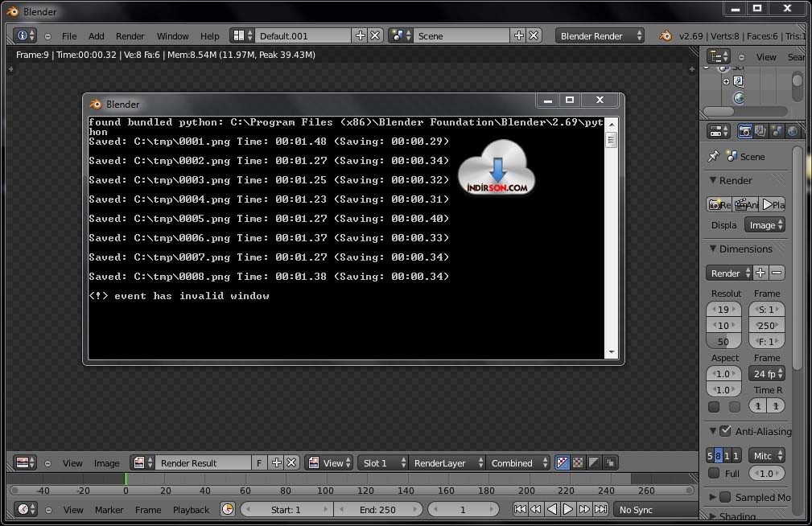Screen dimensions: 812x526
Task: Pin the properties context with pushpin icon
Action: 714,156
